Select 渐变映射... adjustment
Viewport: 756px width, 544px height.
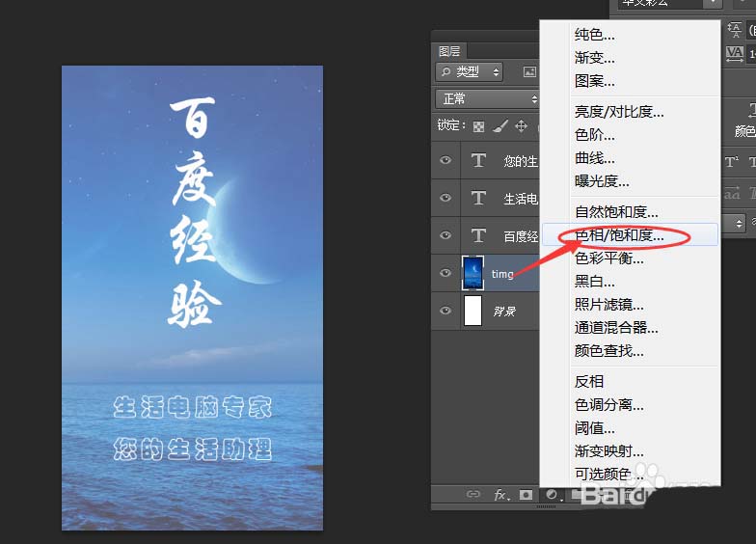609,451
